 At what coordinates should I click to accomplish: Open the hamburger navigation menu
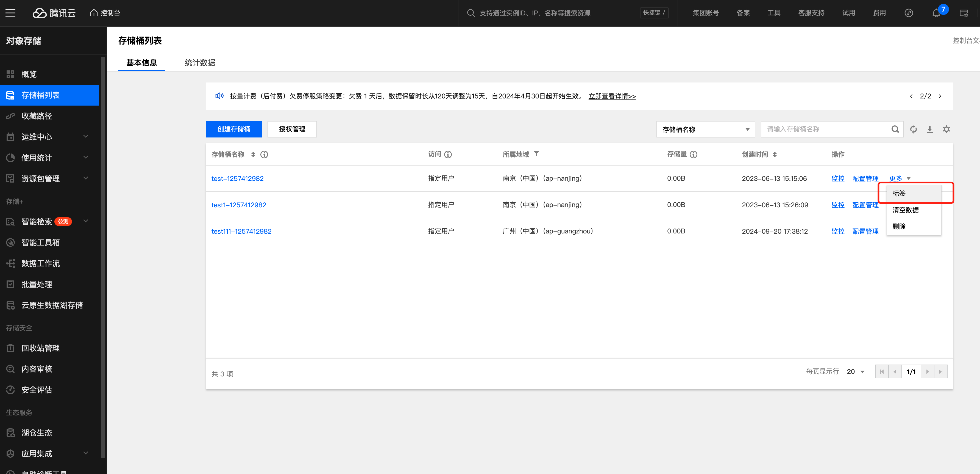pos(10,13)
